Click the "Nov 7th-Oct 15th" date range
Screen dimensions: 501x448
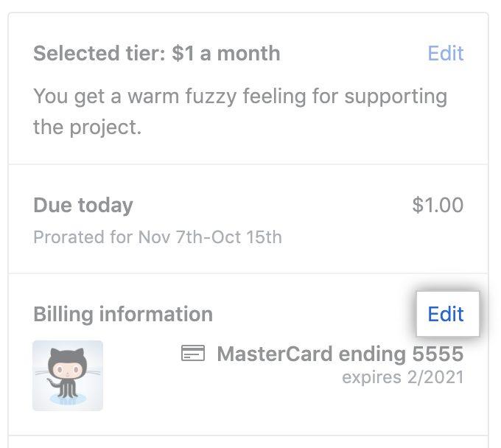(210, 237)
